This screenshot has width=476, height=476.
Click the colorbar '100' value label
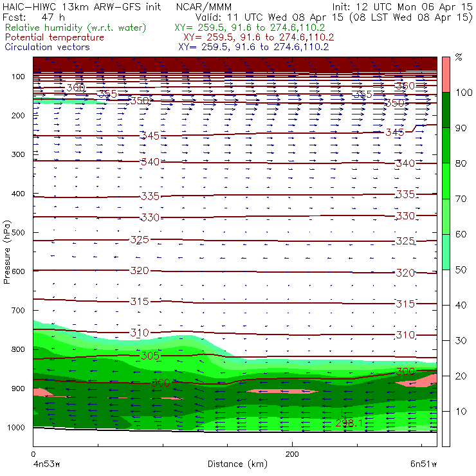tap(464, 93)
